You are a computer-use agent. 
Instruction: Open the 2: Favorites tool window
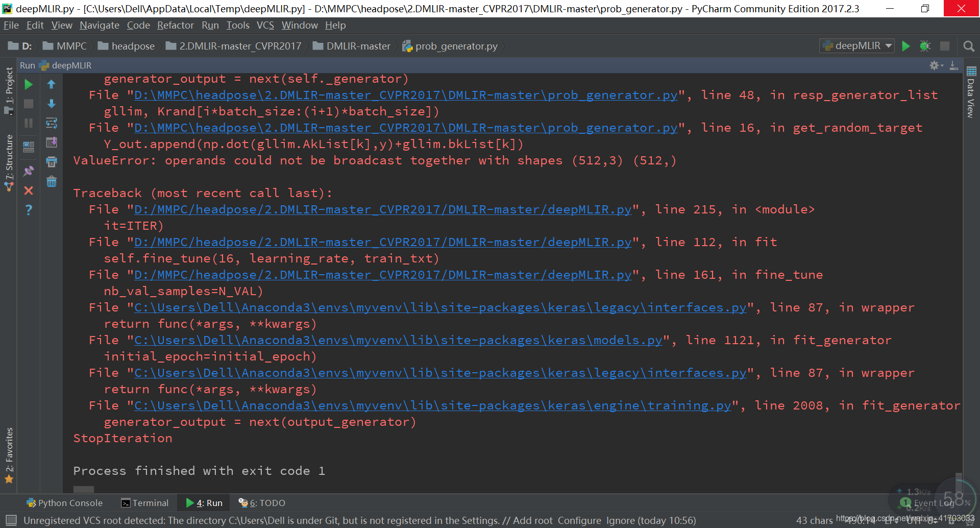tap(9, 455)
